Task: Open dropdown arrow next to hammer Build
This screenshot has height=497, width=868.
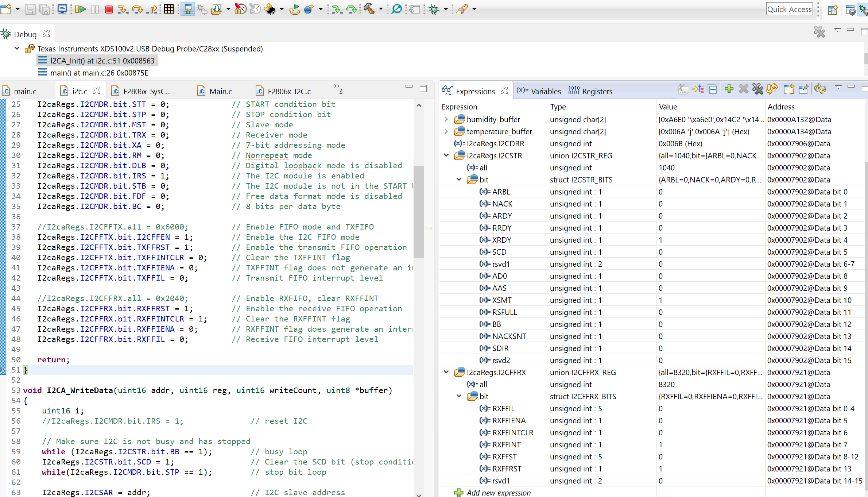Action: (381, 9)
